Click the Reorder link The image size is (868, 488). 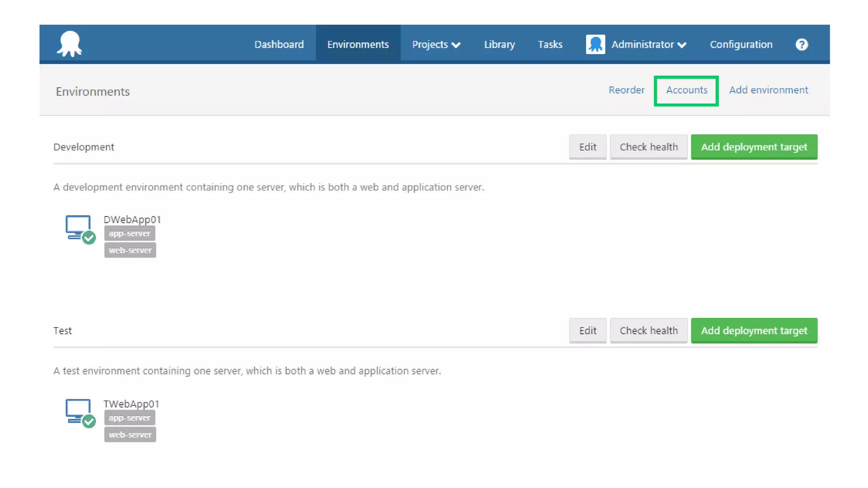point(626,90)
